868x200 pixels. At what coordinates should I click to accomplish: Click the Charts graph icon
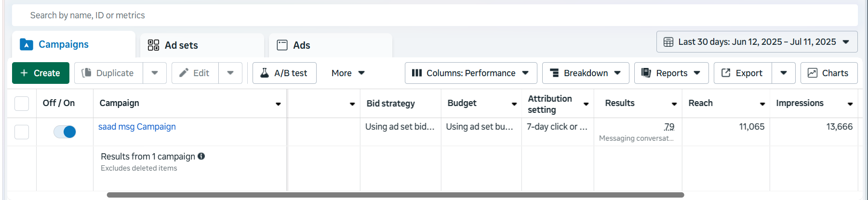coord(813,73)
